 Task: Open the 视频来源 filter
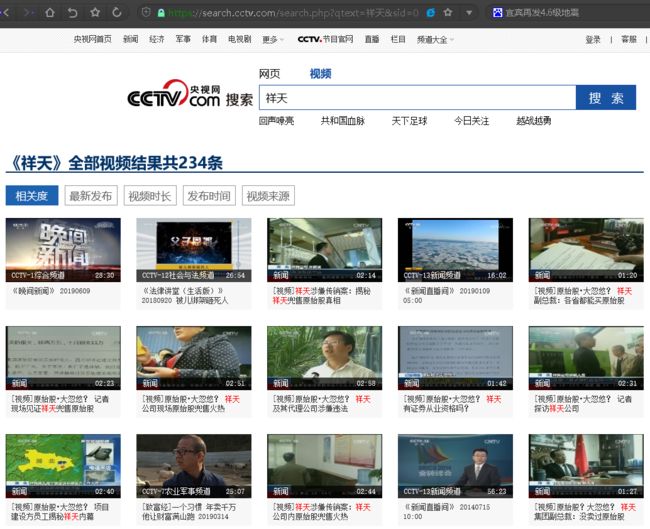coord(268,196)
